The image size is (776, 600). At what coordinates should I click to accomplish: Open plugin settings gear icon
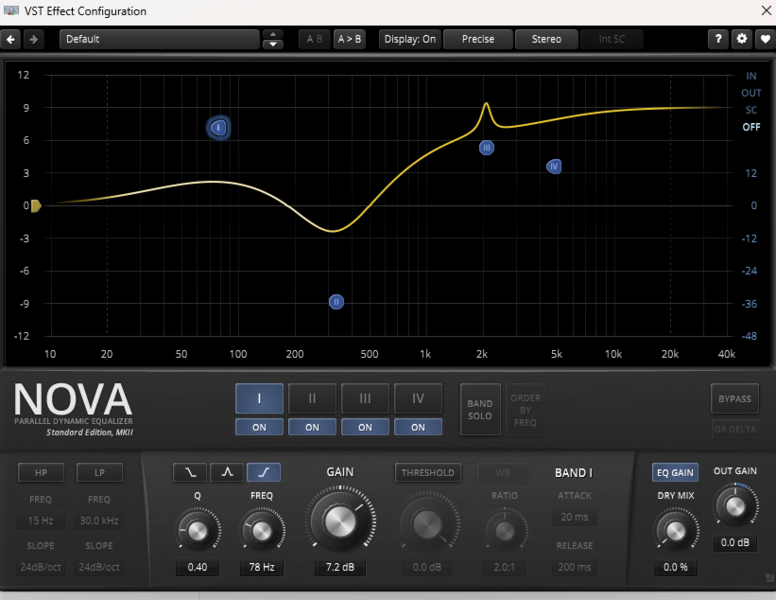tap(741, 39)
